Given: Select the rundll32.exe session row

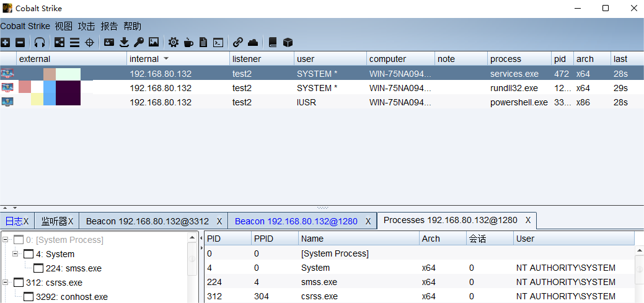Looking at the screenshot, I should pos(322,88).
